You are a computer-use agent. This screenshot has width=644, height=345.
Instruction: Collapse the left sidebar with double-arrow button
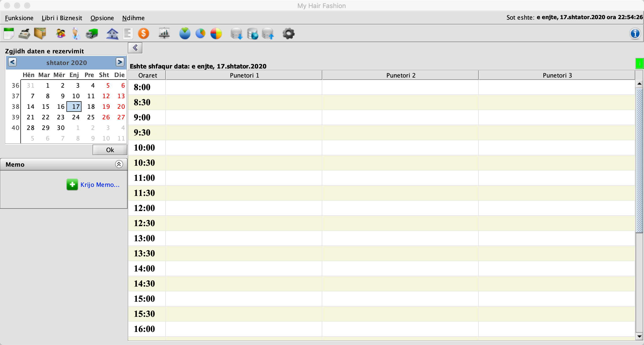click(x=135, y=48)
